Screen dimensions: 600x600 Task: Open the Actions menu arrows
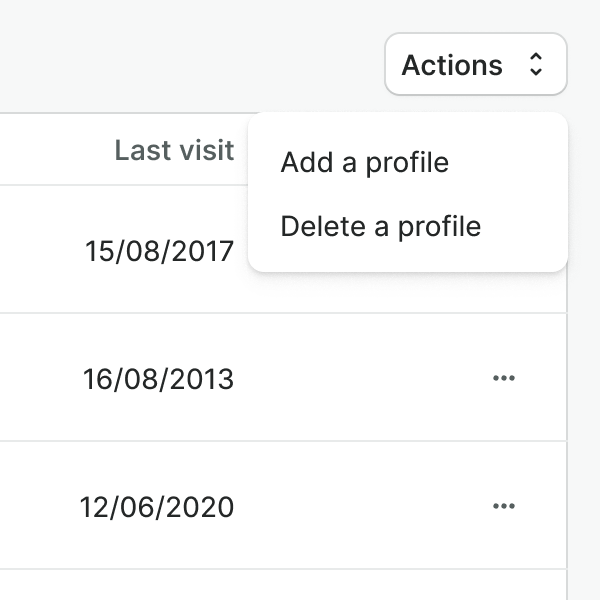[x=536, y=66]
